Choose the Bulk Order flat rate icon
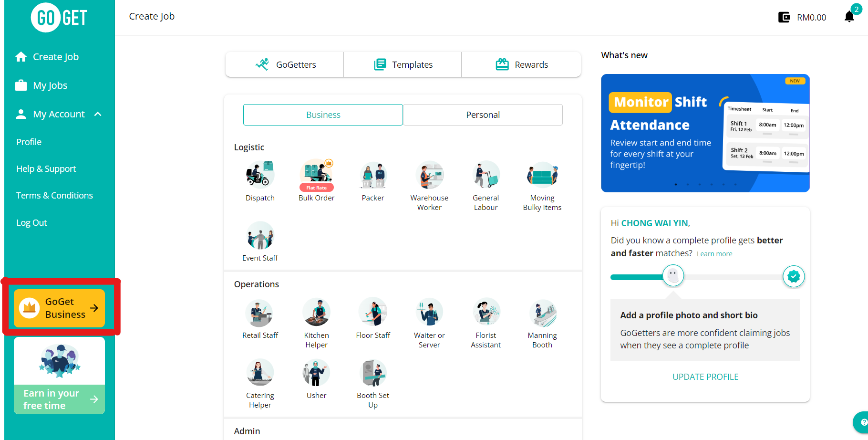The image size is (868, 440). point(316,175)
